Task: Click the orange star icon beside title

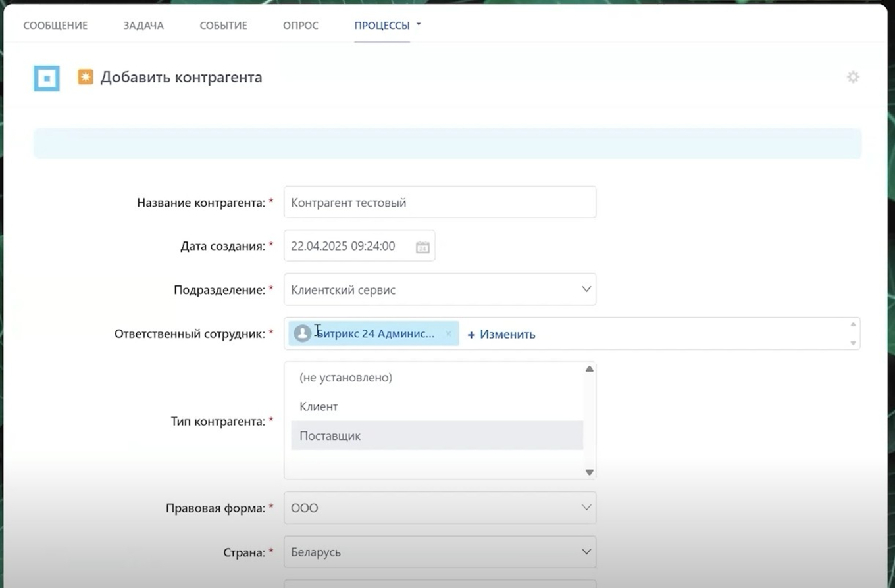Action: pos(86,77)
